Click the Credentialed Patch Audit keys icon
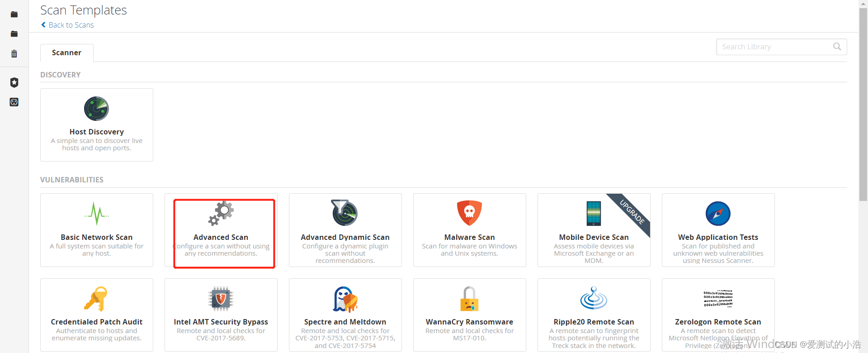The height and width of the screenshot is (353, 868). [96, 299]
